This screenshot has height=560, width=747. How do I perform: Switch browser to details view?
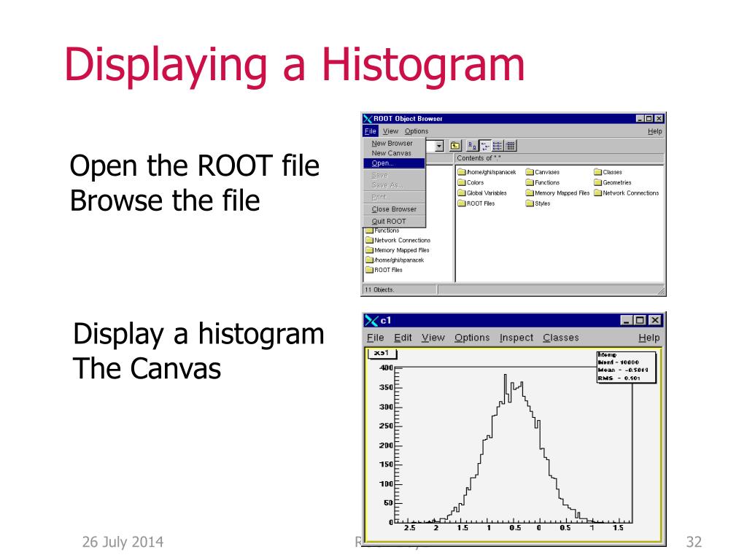coord(510,146)
